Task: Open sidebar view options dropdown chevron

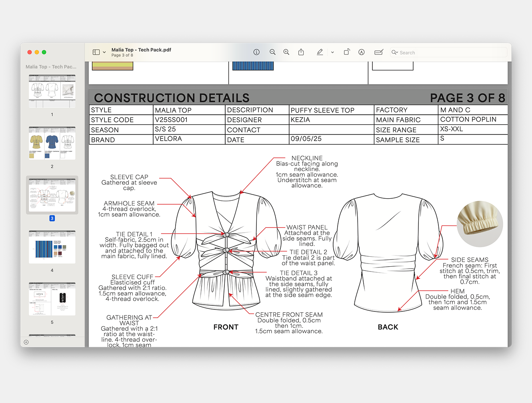Action: coord(104,52)
